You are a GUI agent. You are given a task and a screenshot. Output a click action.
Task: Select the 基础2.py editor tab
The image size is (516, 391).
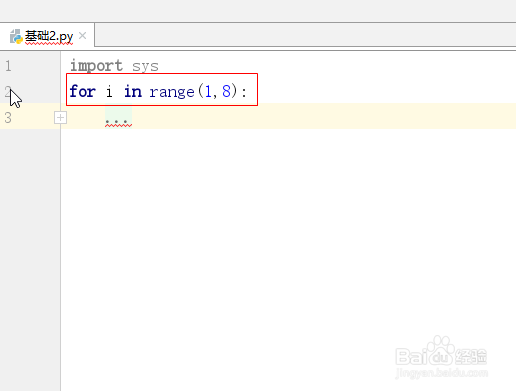coord(47,36)
